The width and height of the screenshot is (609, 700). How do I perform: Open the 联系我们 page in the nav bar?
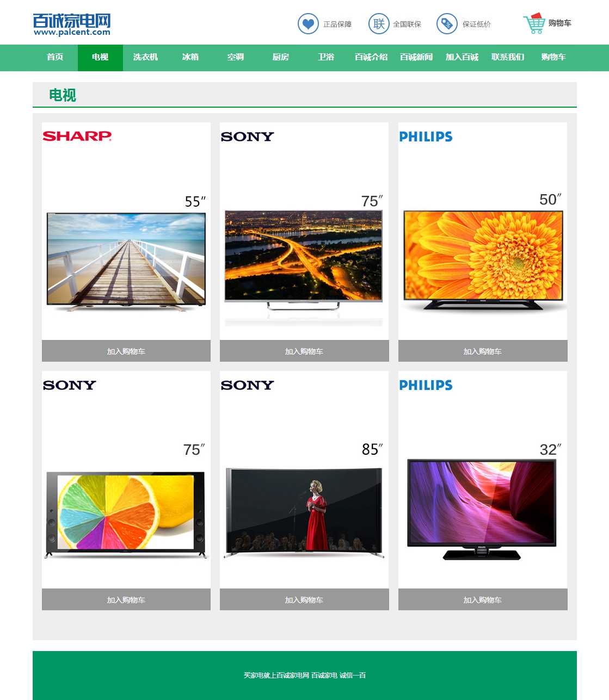[507, 57]
